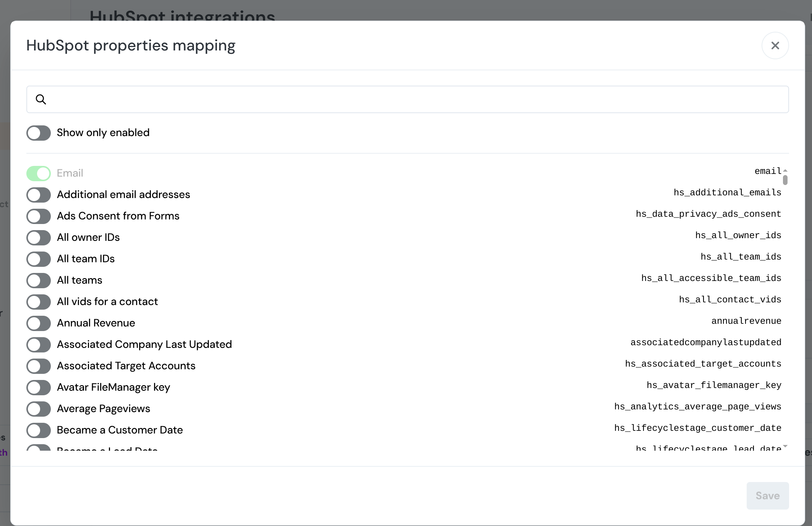Switch on All team IDs property

coord(39,259)
